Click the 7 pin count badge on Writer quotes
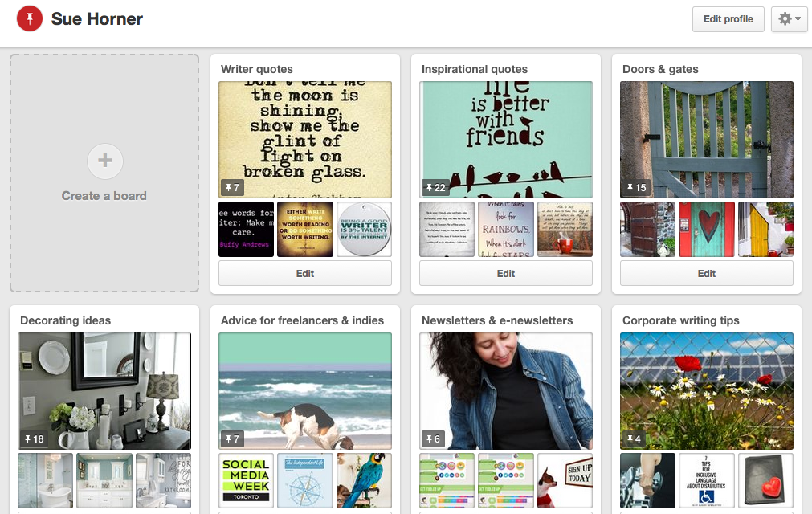 [x=232, y=187]
